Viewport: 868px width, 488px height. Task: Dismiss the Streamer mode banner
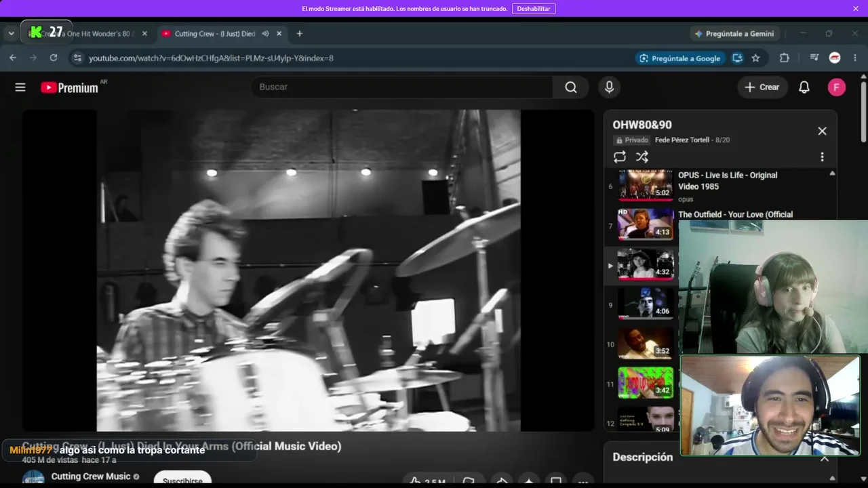pos(856,9)
